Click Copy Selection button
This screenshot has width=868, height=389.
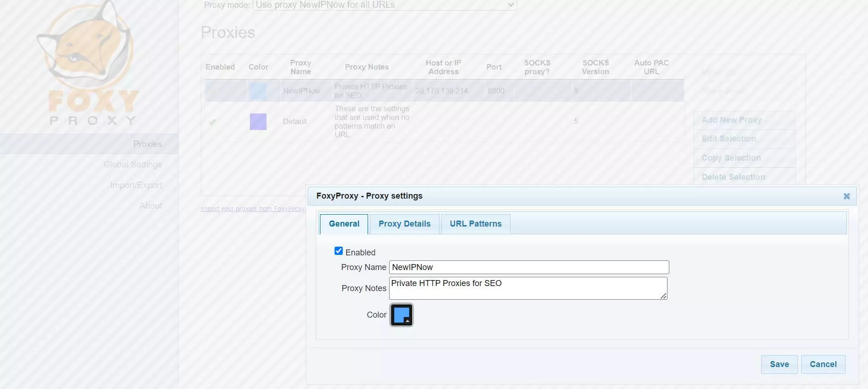(744, 158)
